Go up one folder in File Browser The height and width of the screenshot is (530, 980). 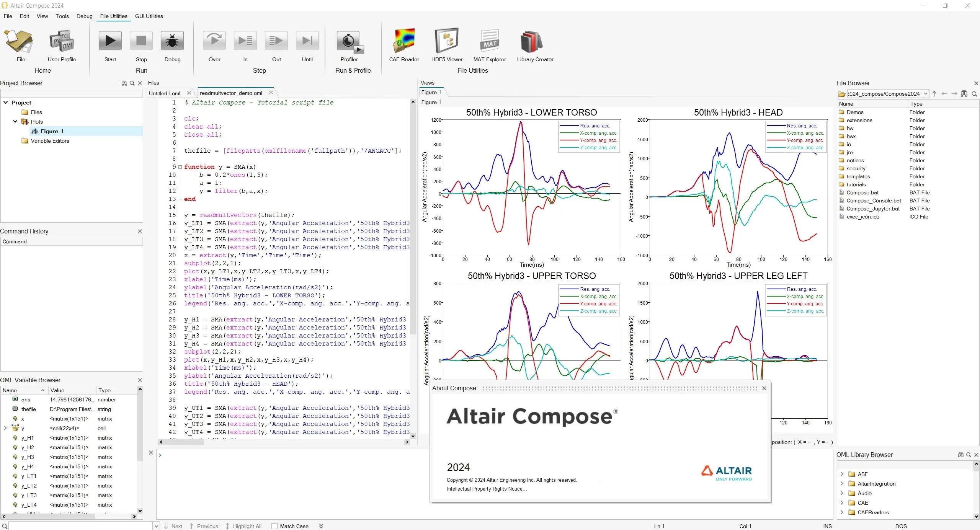[x=934, y=94]
